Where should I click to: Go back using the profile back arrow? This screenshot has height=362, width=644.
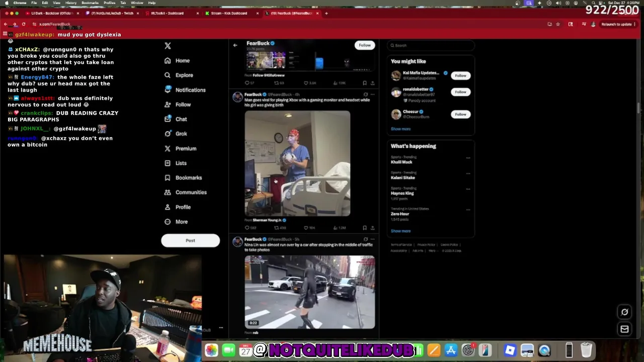point(235,45)
